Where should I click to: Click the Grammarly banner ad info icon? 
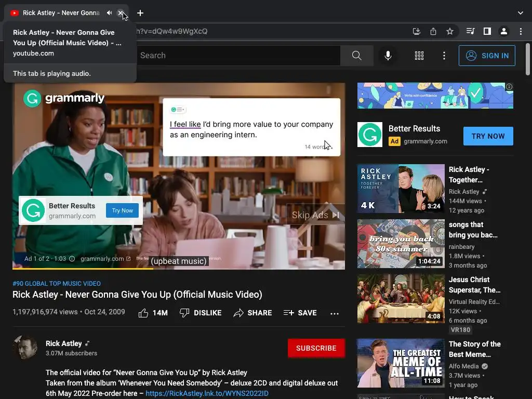[x=509, y=87]
